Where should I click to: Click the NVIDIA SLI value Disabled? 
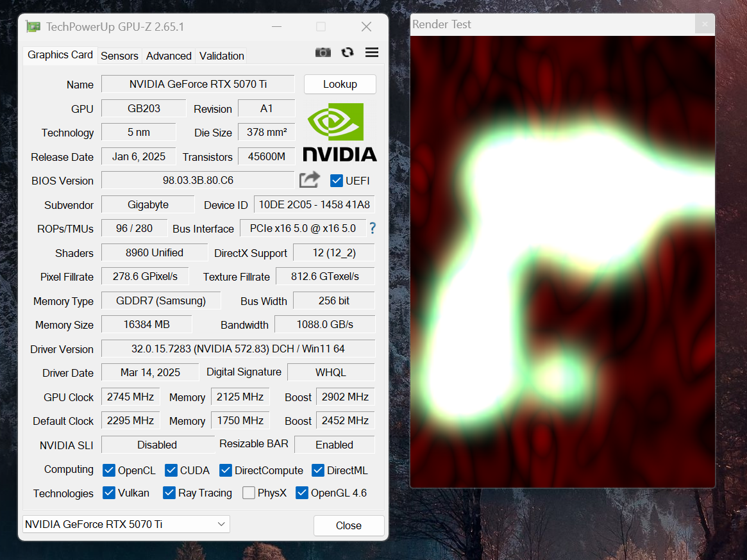[x=157, y=445]
